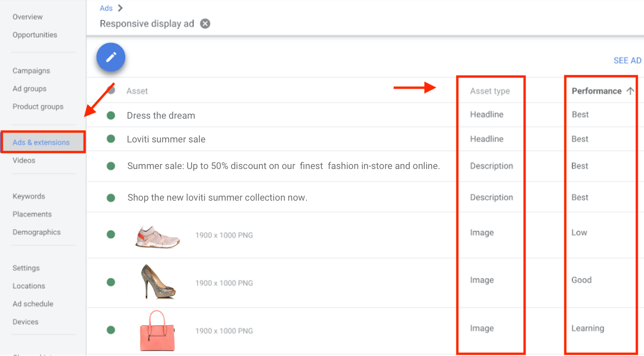Image resolution: width=644 pixels, height=356 pixels.
Task: Switch to the Videos section
Action: pos(24,160)
